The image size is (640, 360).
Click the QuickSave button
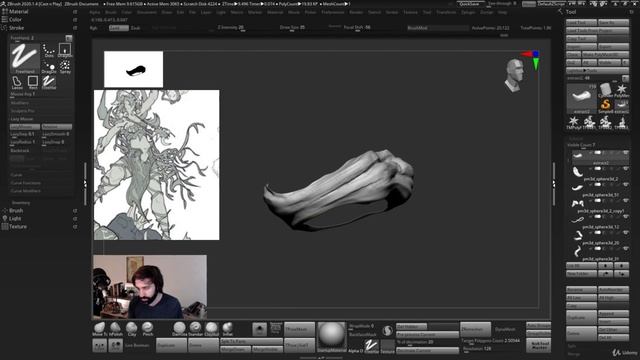470,4
